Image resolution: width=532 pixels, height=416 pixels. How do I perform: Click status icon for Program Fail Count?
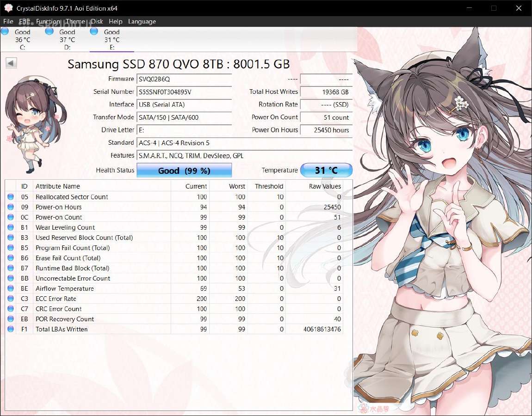[x=11, y=247]
